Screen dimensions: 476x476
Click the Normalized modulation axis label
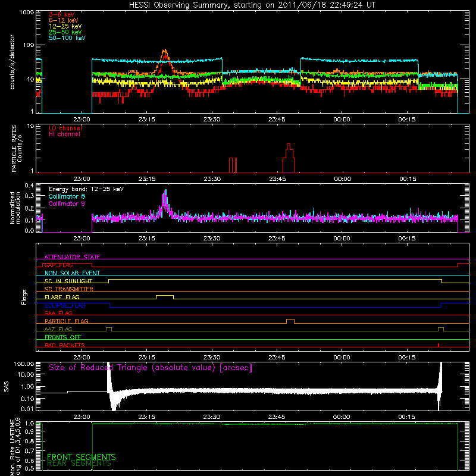tap(15, 208)
